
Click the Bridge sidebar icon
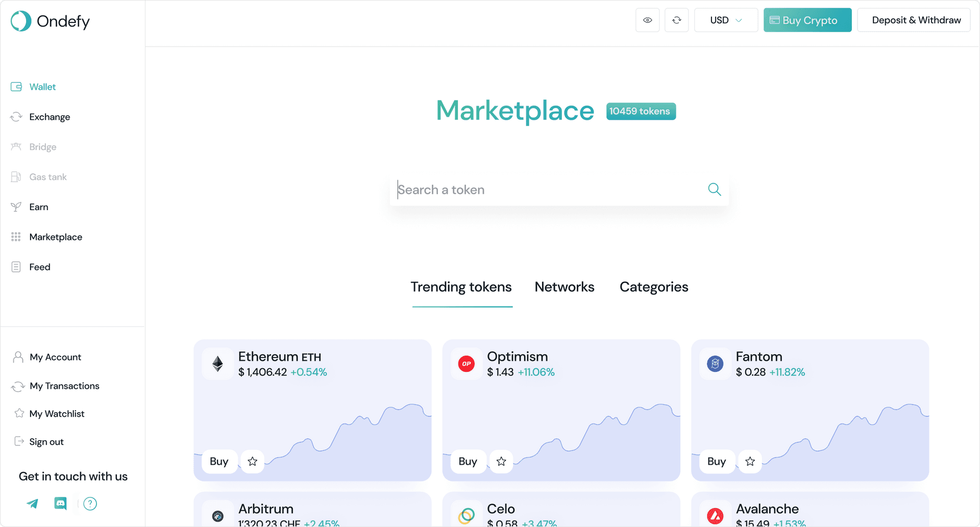click(x=16, y=147)
